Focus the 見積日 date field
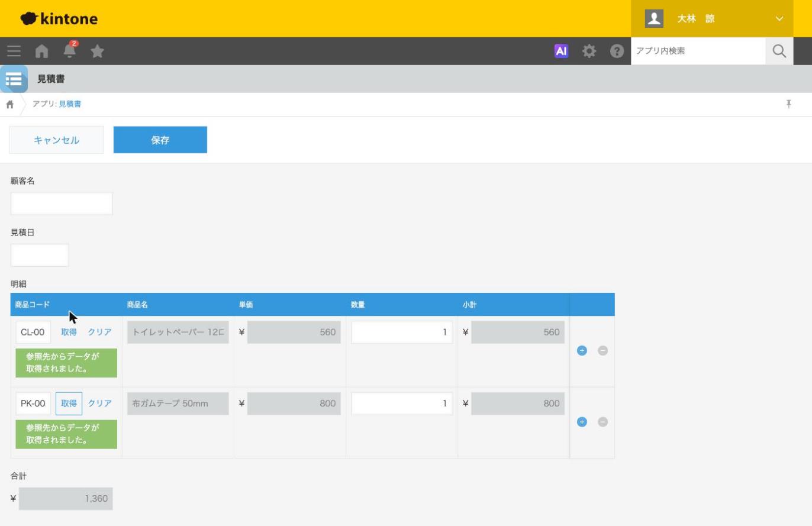 [x=40, y=255]
